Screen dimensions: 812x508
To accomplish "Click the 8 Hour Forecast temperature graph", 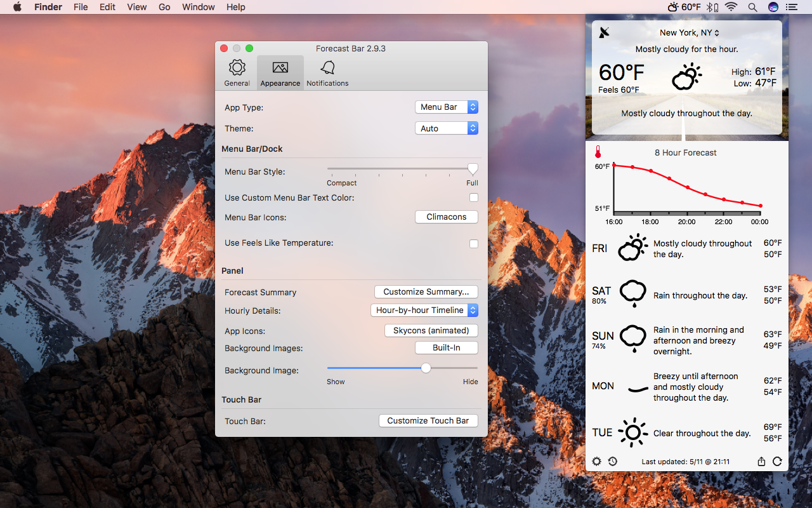I will point(687,190).
